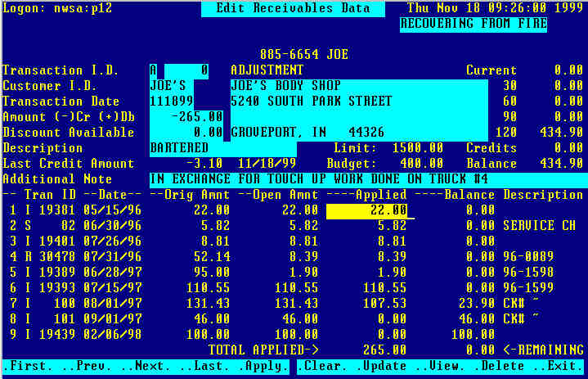Click the row 7 balance 23.90

(x=477, y=303)
